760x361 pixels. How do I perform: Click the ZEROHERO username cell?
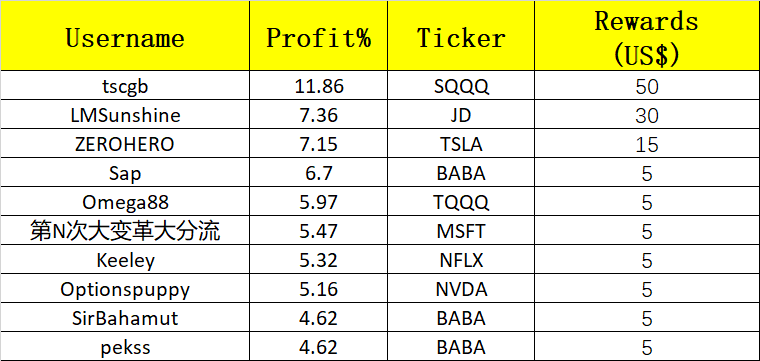point(125,144)
